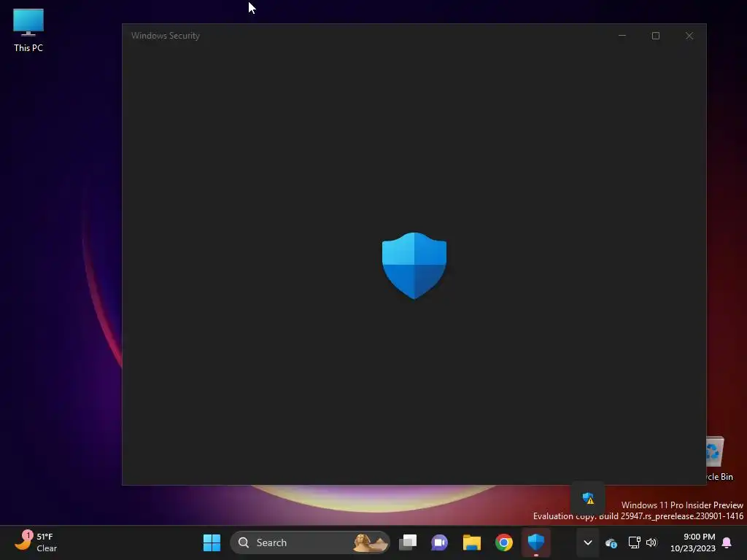The width and height of the screenshot is (747, 560).
Task: Click the sphinx search highlight image
Action: click(370, 542)
